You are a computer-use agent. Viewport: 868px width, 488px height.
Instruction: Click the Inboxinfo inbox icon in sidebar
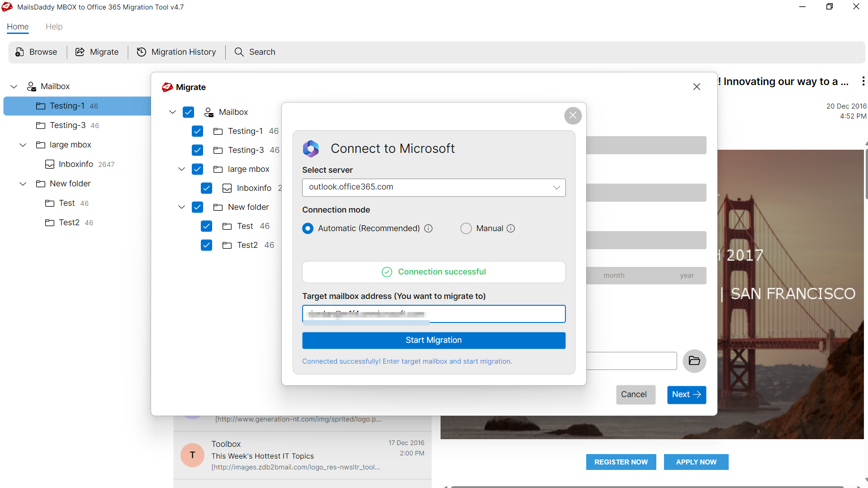tap(50, 164)
